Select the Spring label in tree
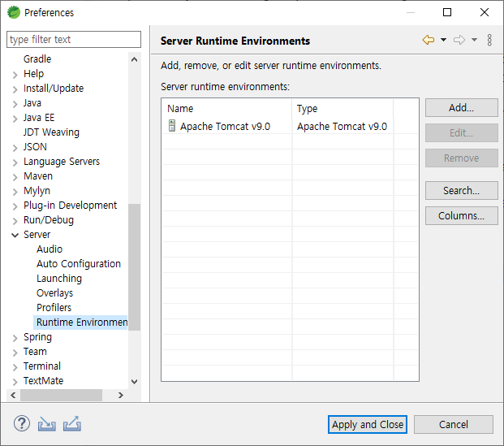 coord(37,337)
